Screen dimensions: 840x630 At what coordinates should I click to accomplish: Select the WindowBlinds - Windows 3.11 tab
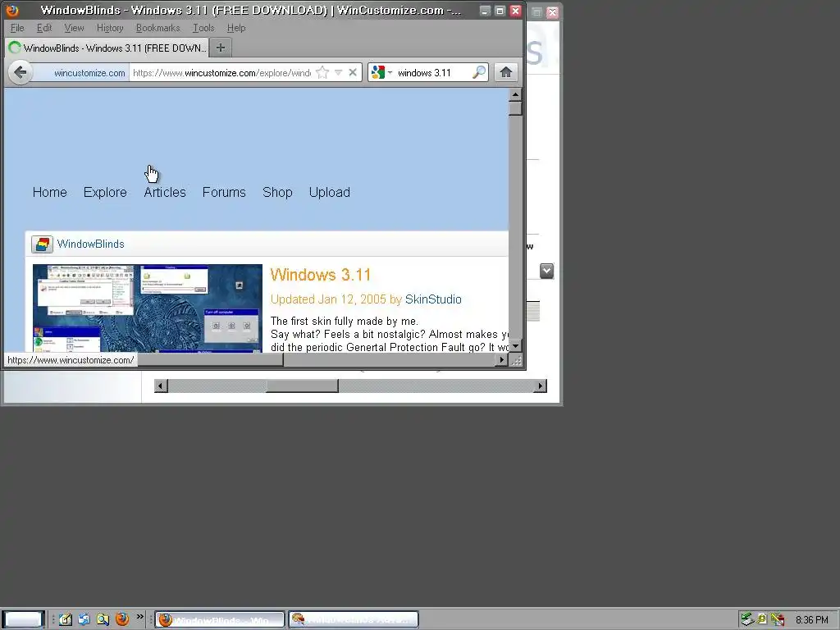point(107,48)
